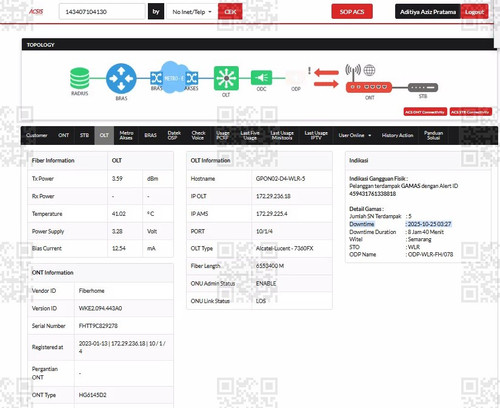Image resolution: width=500 pixels, height=408 pixels.
Task: Switch to Metro Akses tab
Action: pyautogui.click(x=126, y=135)
